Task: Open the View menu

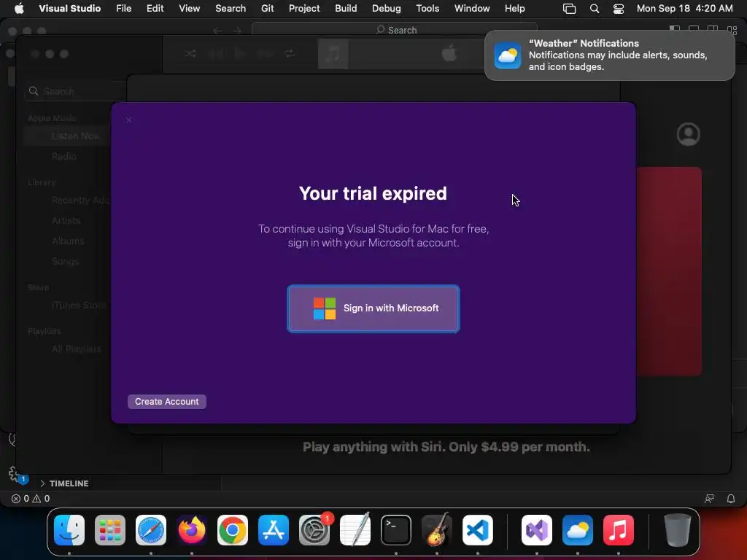Action: [x=189, y=8]
